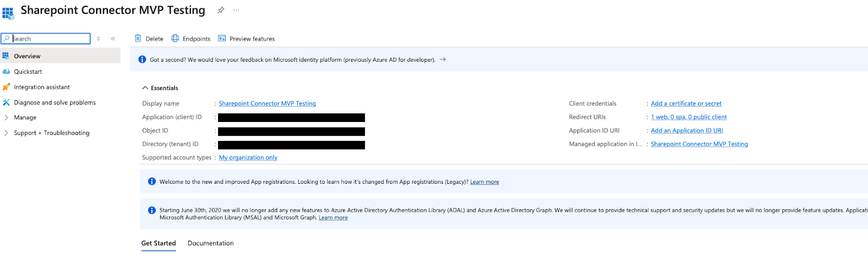Focus the sidebar Search input field
Screen dimensions: 868x258
click(50, 38)
